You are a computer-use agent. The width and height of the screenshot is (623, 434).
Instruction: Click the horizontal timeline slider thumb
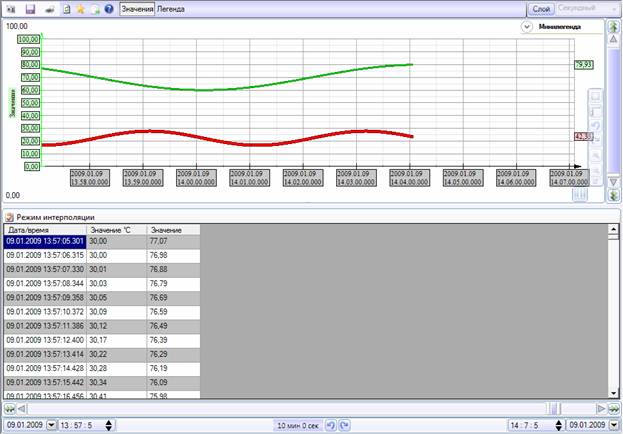coord(555,409)
